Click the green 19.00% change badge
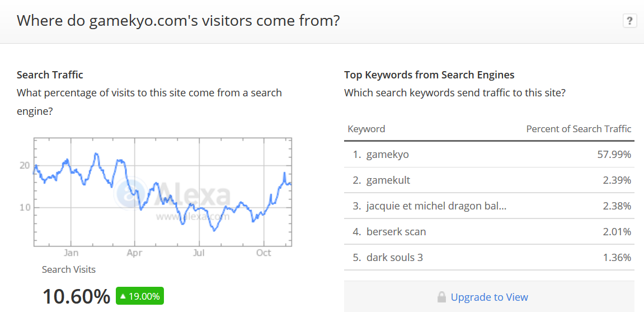This screenshot has width=644, height=312. (x=140, y=296)
